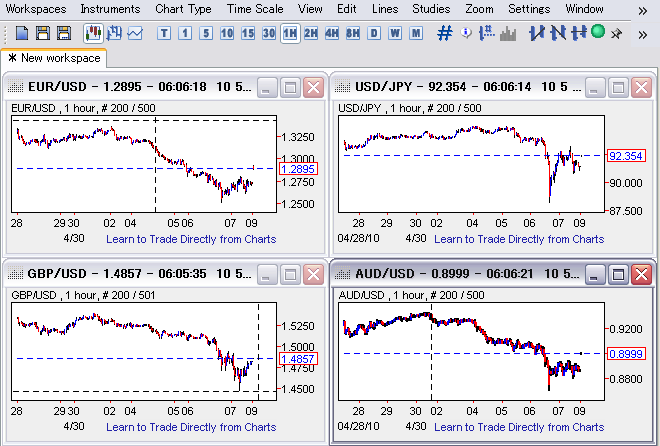Viewport: 660px width, 446px height.
Task: Open Learn to Trade link in USD/JPY chart
Action: 519,239
